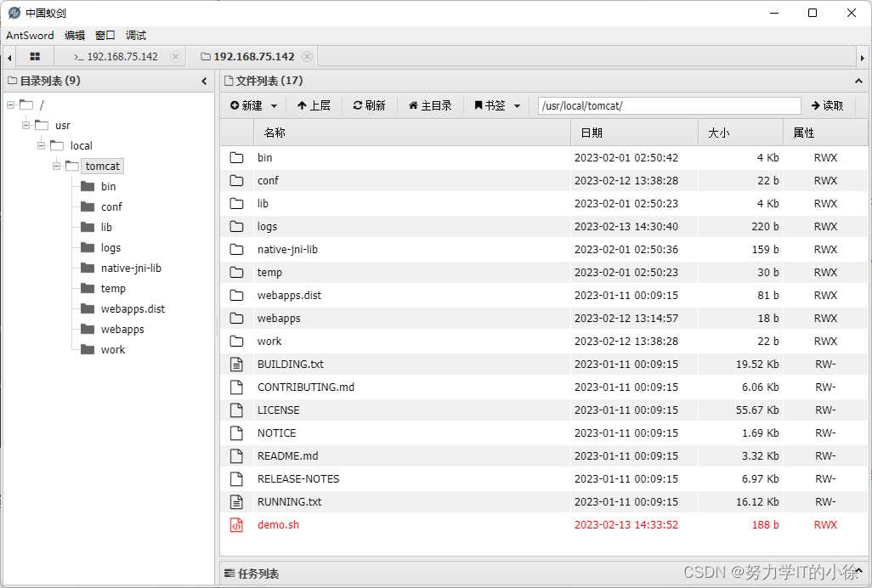
Task: Collapse the local tree node
Action: [41, 145]
